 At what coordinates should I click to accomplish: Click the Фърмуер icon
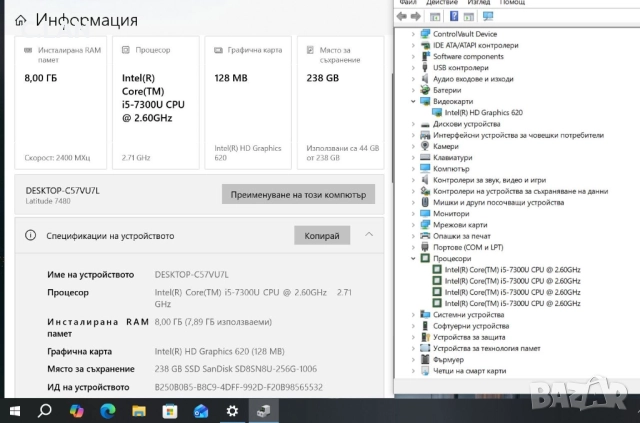425,359
